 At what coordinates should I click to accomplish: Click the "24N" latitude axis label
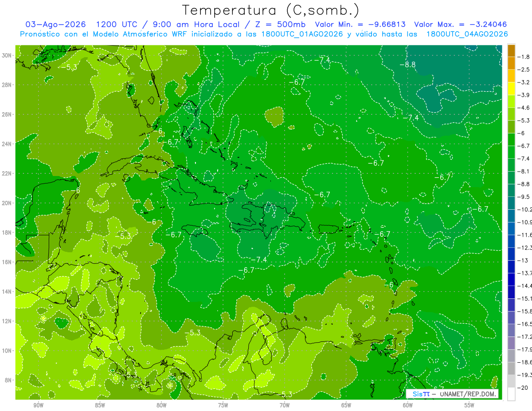(6, 144)
